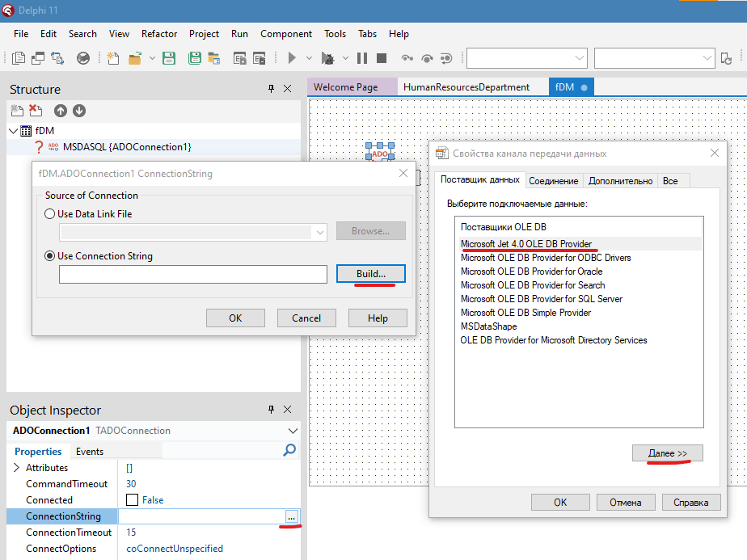Screen dimensions: 747x560
Task: Click Отмена in data link dialog
Action: pos(625,503)
